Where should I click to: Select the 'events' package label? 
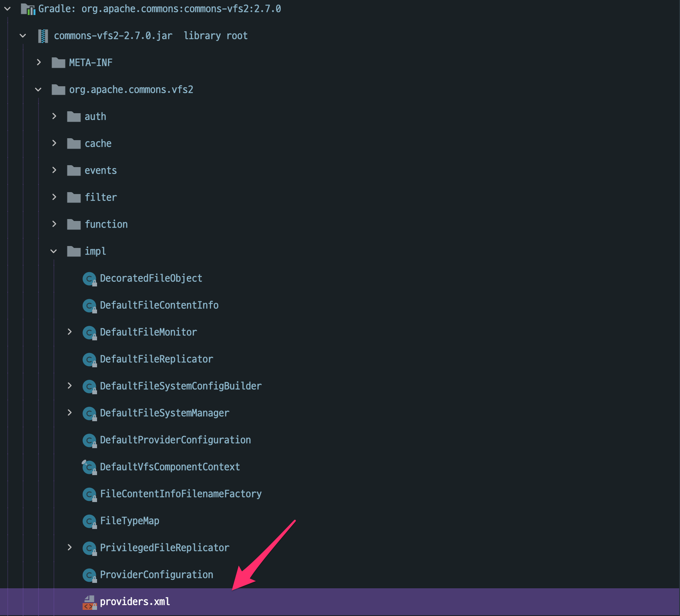pos(100,170)
